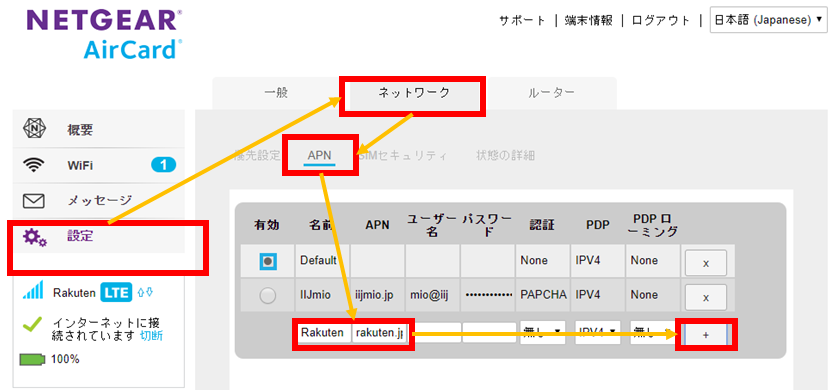Image resolution: width=840 pixels, height=390 pixels.
Task: Open the PDP ローミング dropdown in new row
Action: point(652,333)
